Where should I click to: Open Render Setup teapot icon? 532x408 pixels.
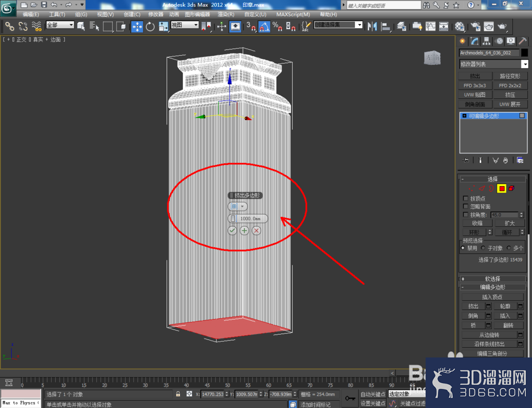click(x=476, y=26)
